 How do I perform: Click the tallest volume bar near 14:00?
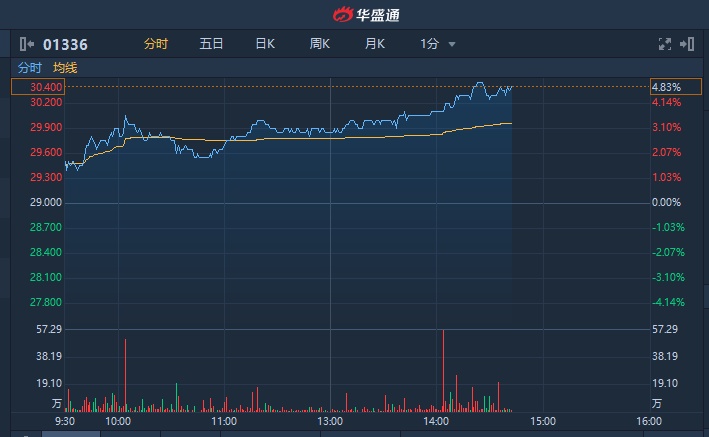pos(442,370)
